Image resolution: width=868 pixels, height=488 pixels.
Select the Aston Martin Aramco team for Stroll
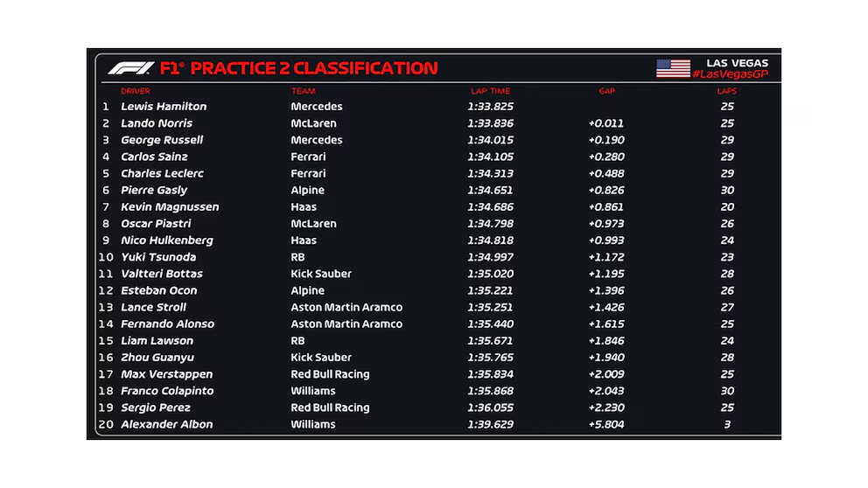[x=346, y=307]
